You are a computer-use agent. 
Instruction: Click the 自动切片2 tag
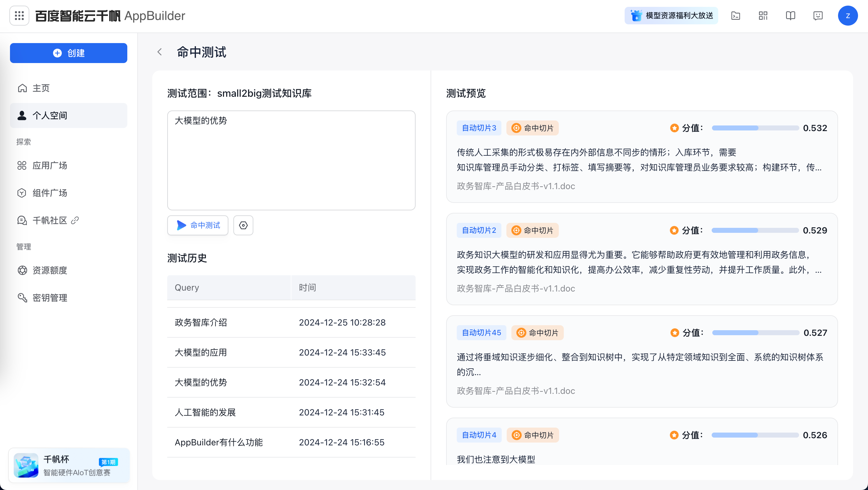pos(479,231)
